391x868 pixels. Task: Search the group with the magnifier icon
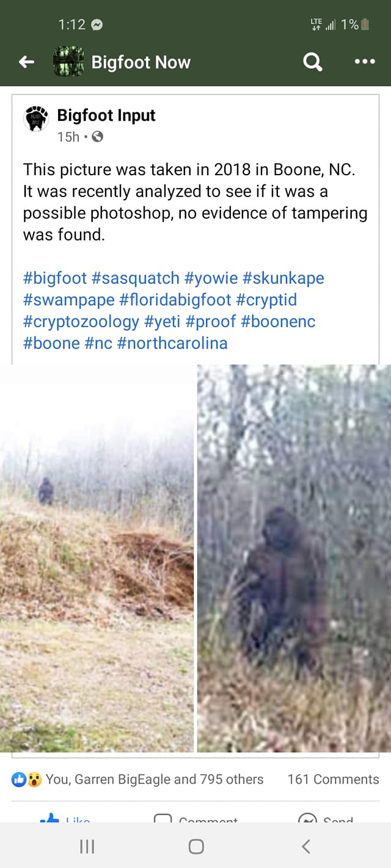point(313,62)
